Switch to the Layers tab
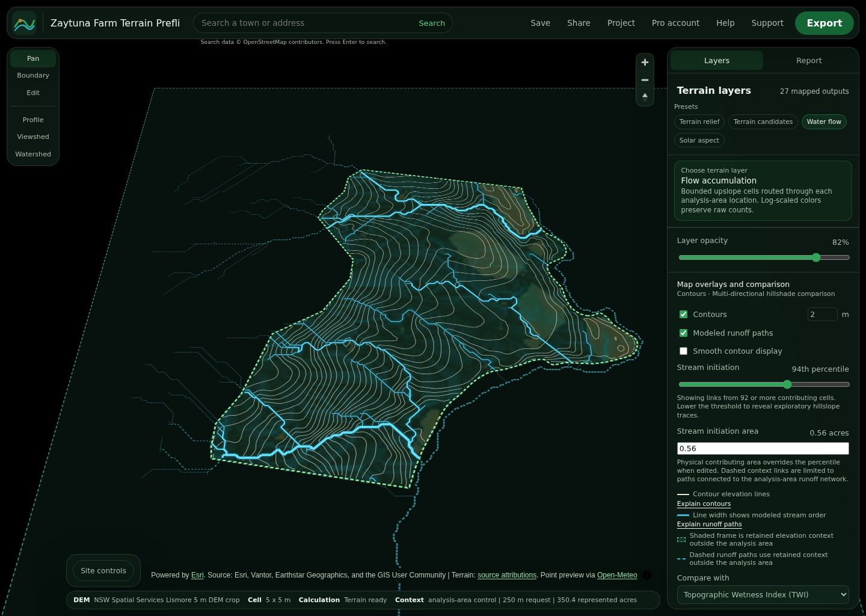Screen dimensions: 866x616 pyautogui.click(x=717, y=61)
